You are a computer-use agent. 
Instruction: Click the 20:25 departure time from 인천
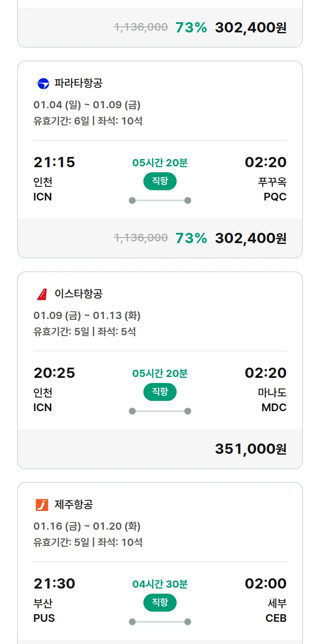54,373
